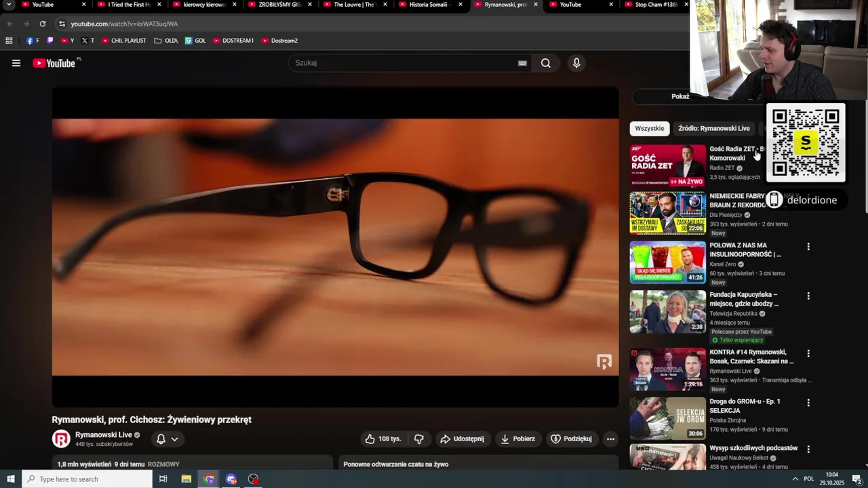The height and width of the screenshot is (488, 868).
Task: Open the 'POŁOWA Z NAS MA INSULINOOPORNOŚĆ' video thumbnail
Action: (x=668, y=262)
